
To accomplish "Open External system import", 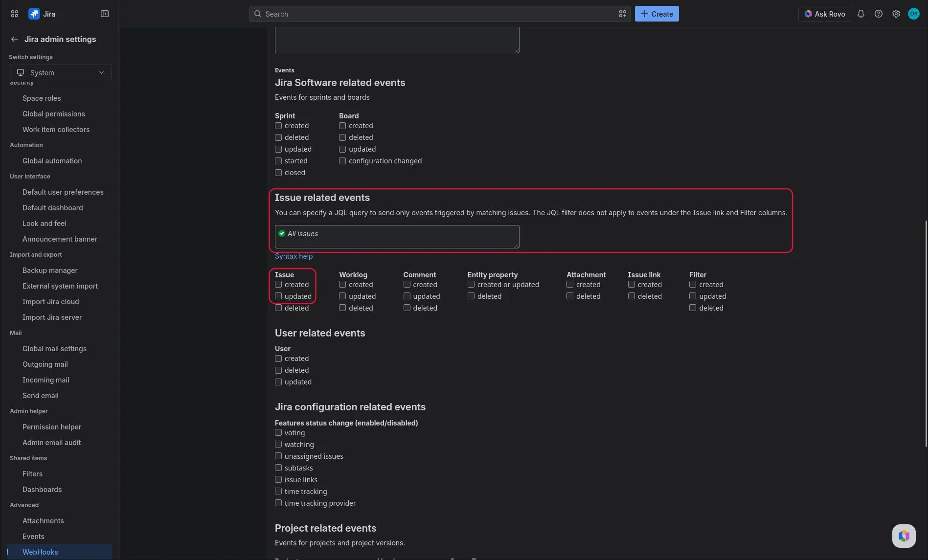I will (x=60, y=286).
